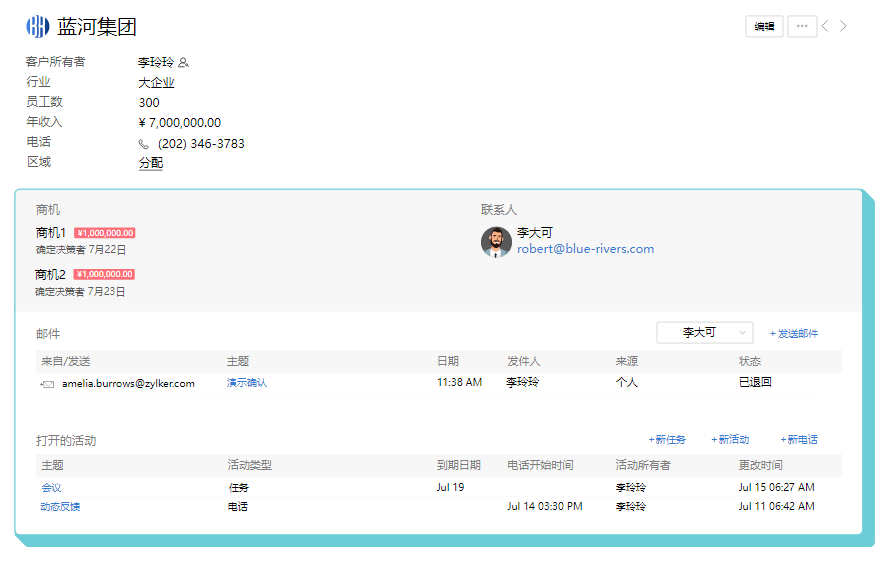Click + 新电话 to log call
Screen dimensions: 892x566
coord(798,440)
